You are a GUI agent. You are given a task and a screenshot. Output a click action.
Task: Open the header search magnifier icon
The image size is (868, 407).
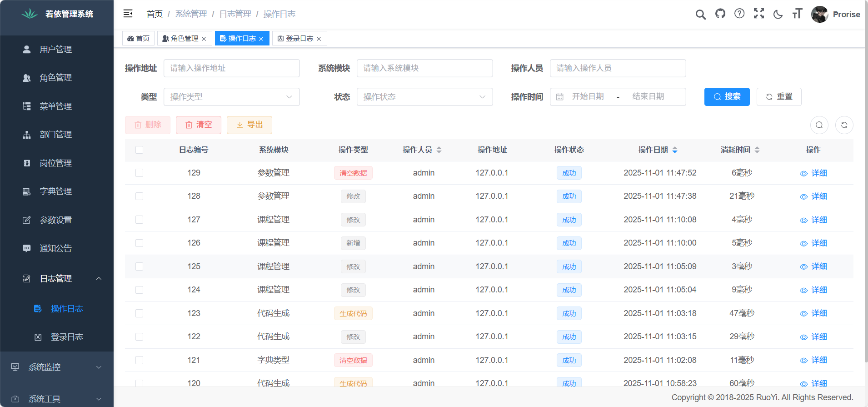click(x=700, y=15)
